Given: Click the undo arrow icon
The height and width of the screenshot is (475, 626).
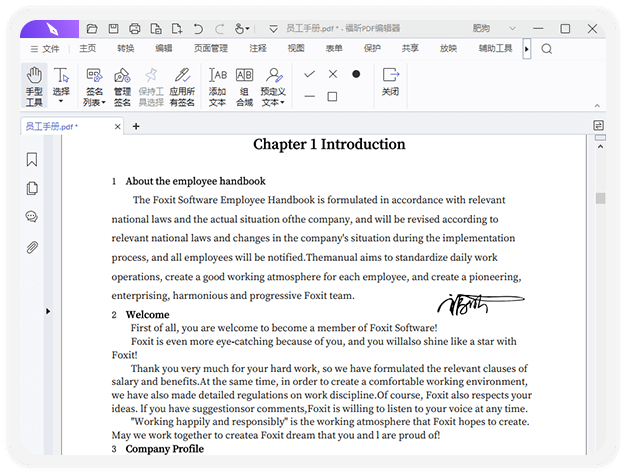Looking at the screenshot, I should click(x=198, y=29).
